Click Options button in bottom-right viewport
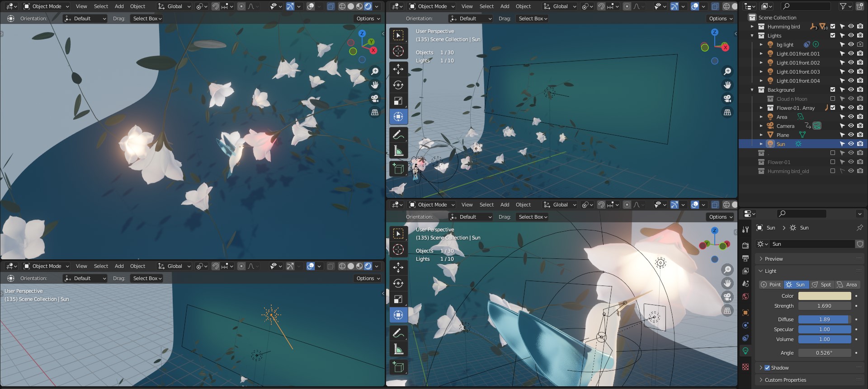Image resolution: width=868 pixels, height=389 pixels. tap(720, 217)
